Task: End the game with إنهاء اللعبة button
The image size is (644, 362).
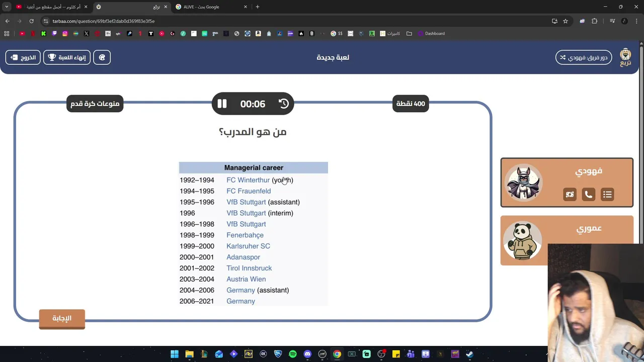Action: (x=67, y=57)
